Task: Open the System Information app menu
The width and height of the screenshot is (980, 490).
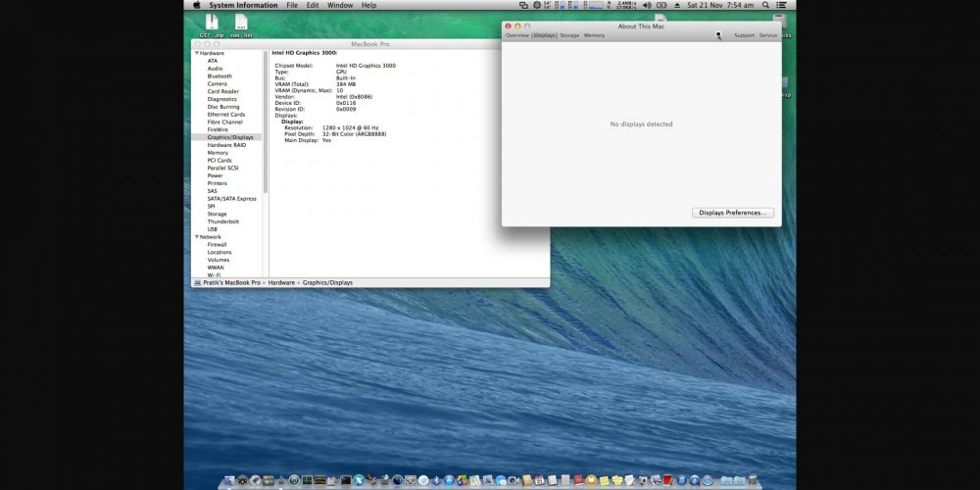Action: click(x=243, y=5)
